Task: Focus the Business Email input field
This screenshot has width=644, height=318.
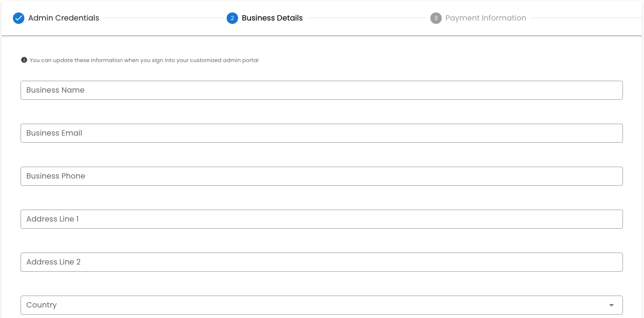Action: point(321,133)
